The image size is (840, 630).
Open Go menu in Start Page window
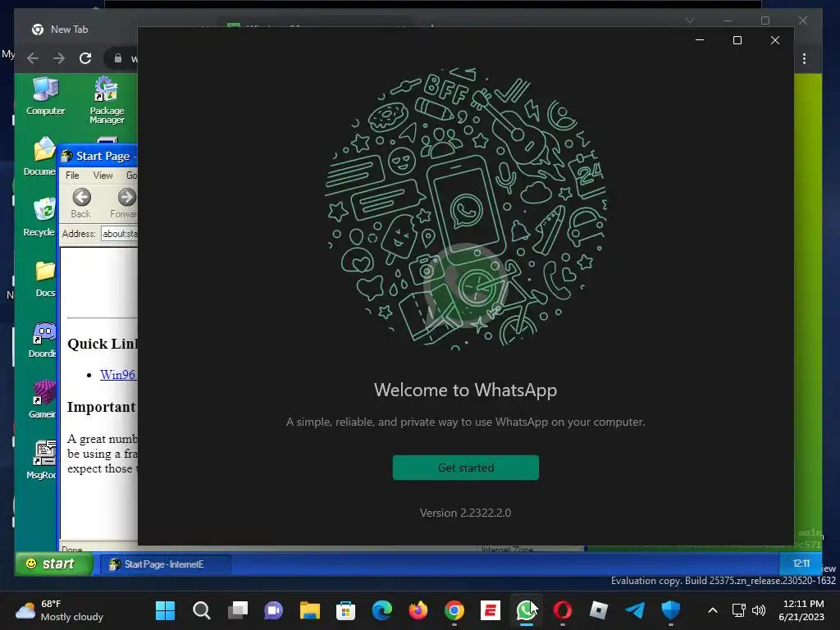tap(131, 176)
